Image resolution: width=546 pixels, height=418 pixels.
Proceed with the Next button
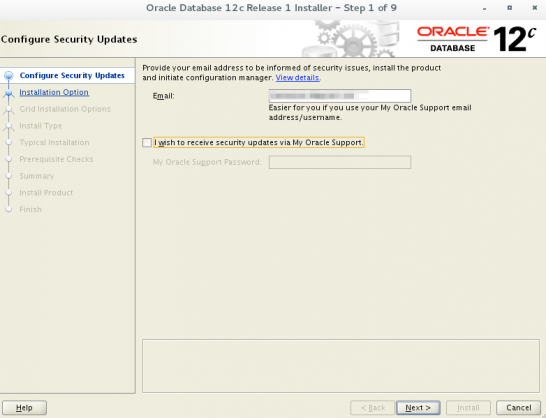(418, 408)
